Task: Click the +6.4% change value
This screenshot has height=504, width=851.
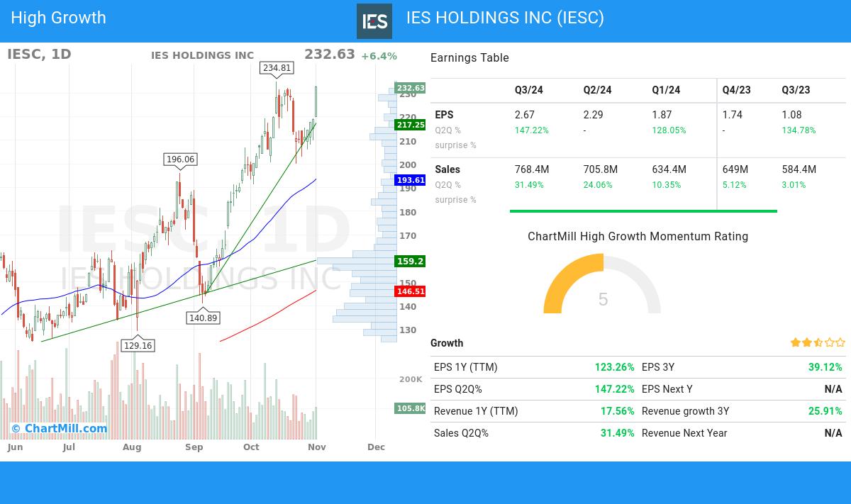Action: pyautogui.click(x=379, y=56)
